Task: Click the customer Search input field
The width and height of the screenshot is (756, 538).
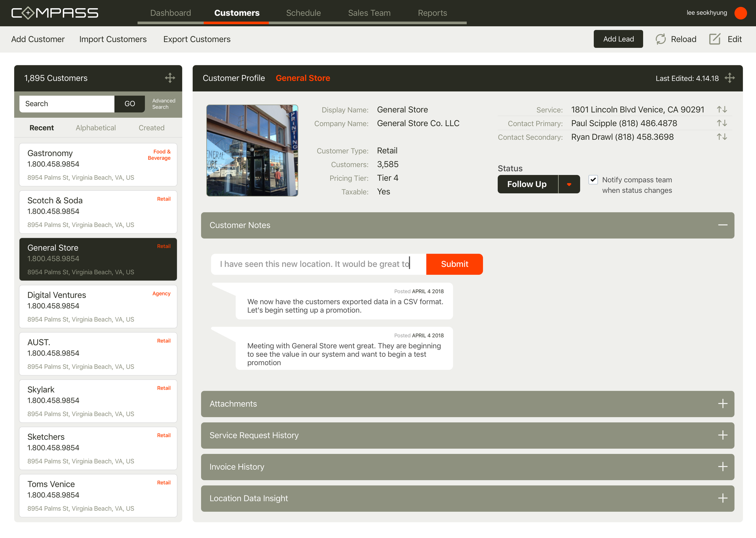Action: pyautogui.click(x=67, y=104)
